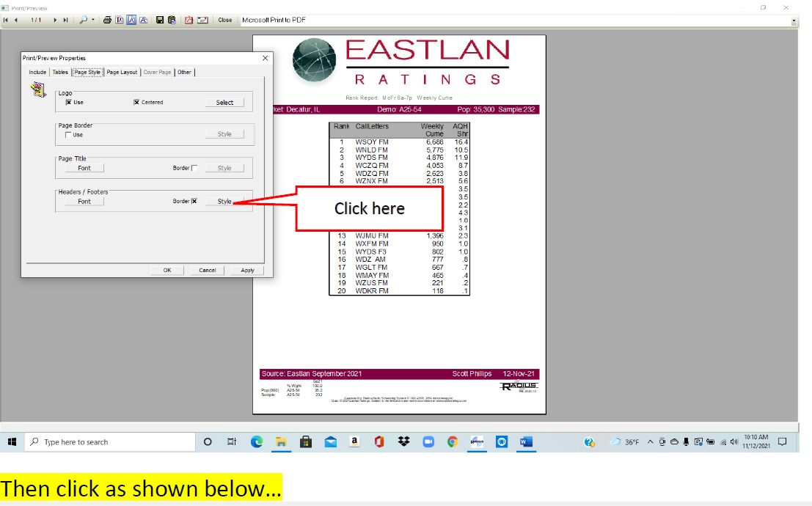Click the printer icon to print

tap(107, 21)
